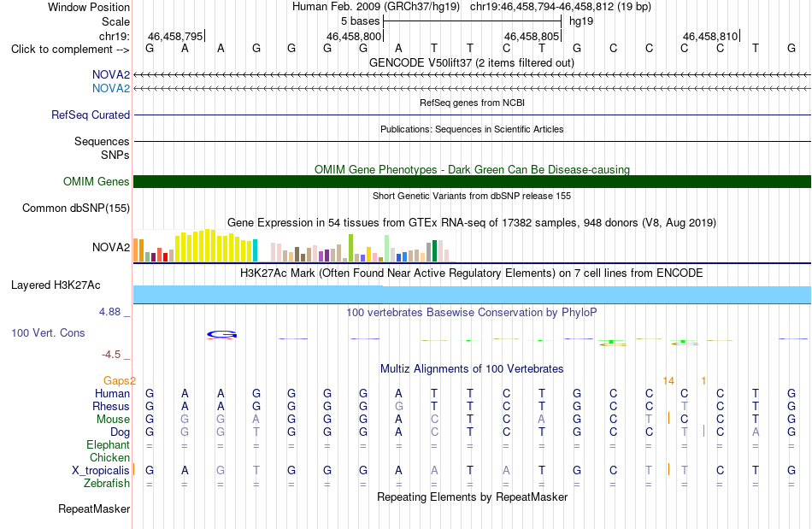Select the Zebrafish alignment row label
Screen dimensions: 812x529
[107, 483]
